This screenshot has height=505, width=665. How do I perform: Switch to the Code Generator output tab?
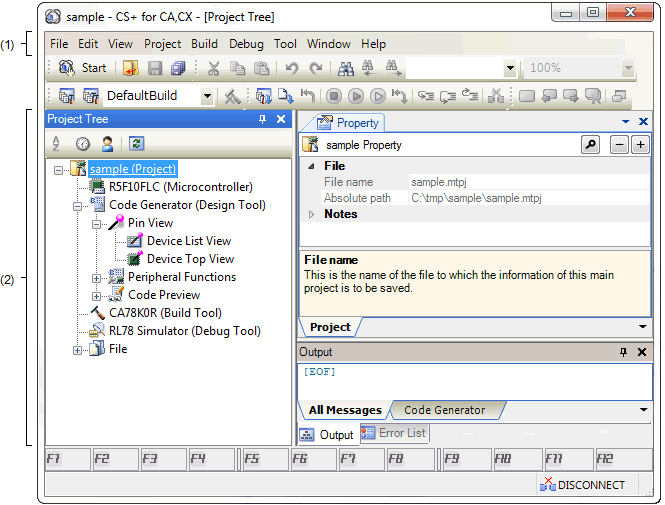(x=444, y=410)
